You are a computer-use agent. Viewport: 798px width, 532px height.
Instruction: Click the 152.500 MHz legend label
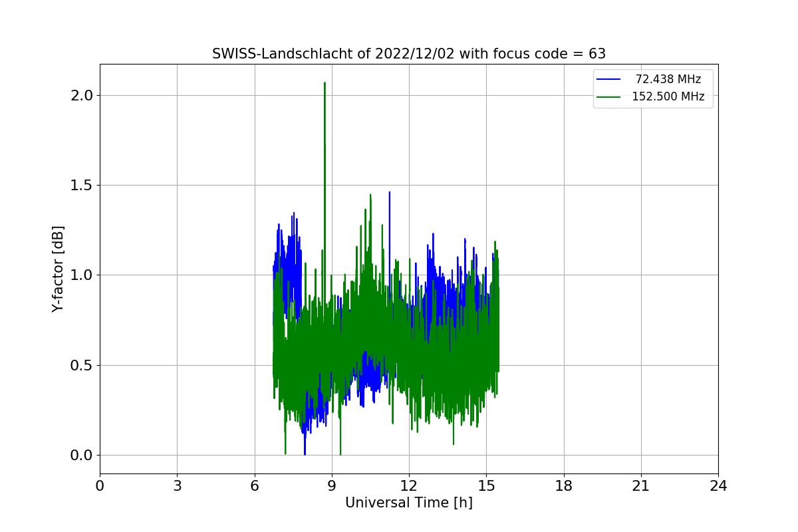pyautogui.click(x=668, y=96)
